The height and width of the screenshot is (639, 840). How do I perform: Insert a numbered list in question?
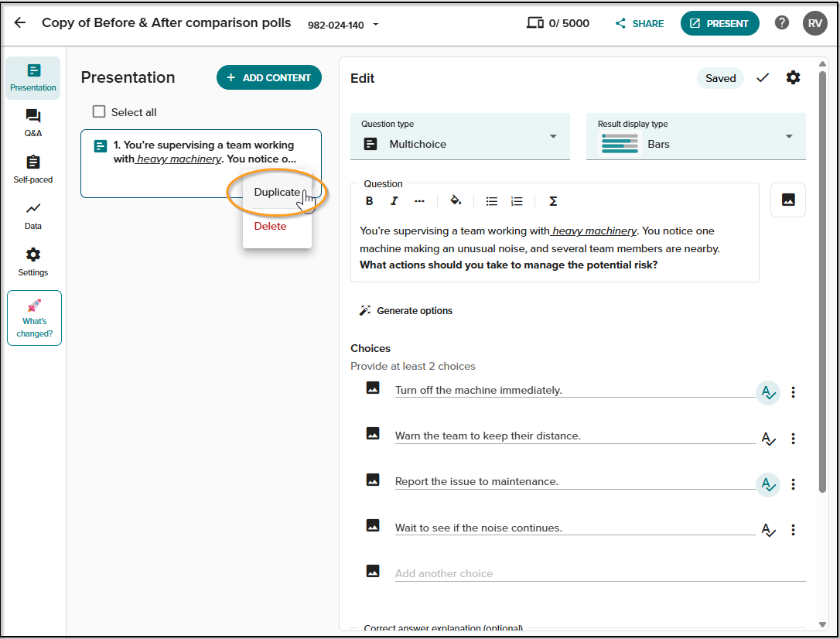click(517, 201)
